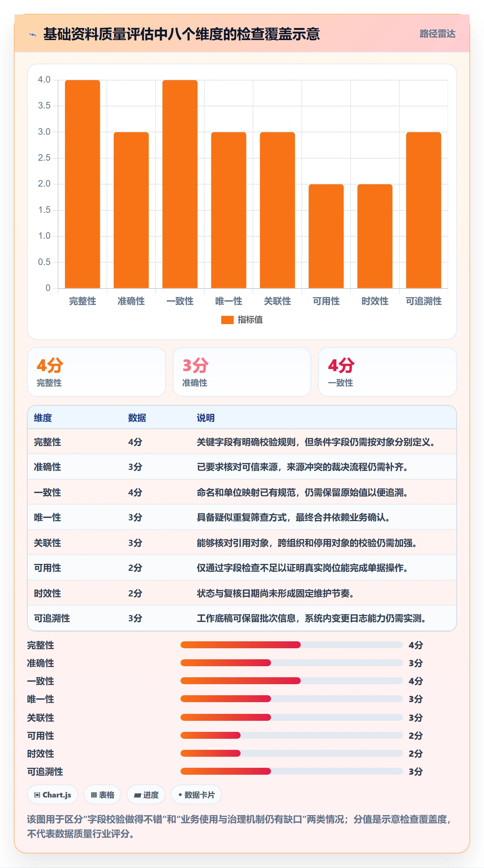This screenshot has width=484, height=868.
Task: Open the 3分 准确性 data card
Action: pos(242,372)
